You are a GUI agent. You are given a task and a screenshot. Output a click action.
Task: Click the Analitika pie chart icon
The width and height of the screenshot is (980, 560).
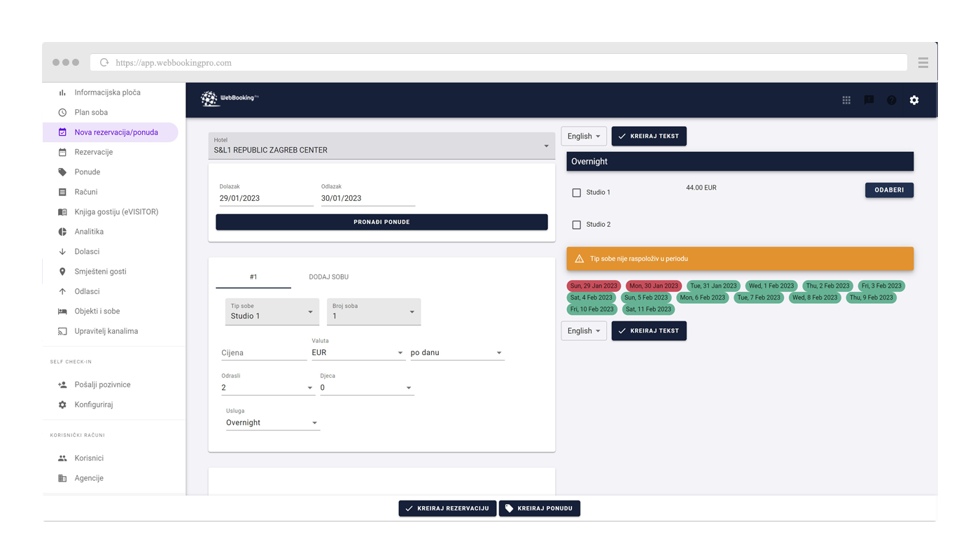[62, 232]
